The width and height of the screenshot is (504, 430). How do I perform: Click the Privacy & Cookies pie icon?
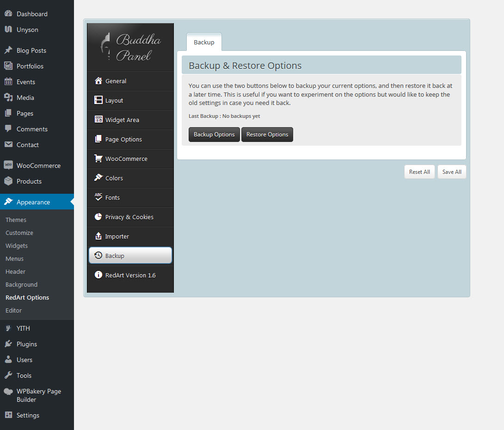(x=98, y=217)
